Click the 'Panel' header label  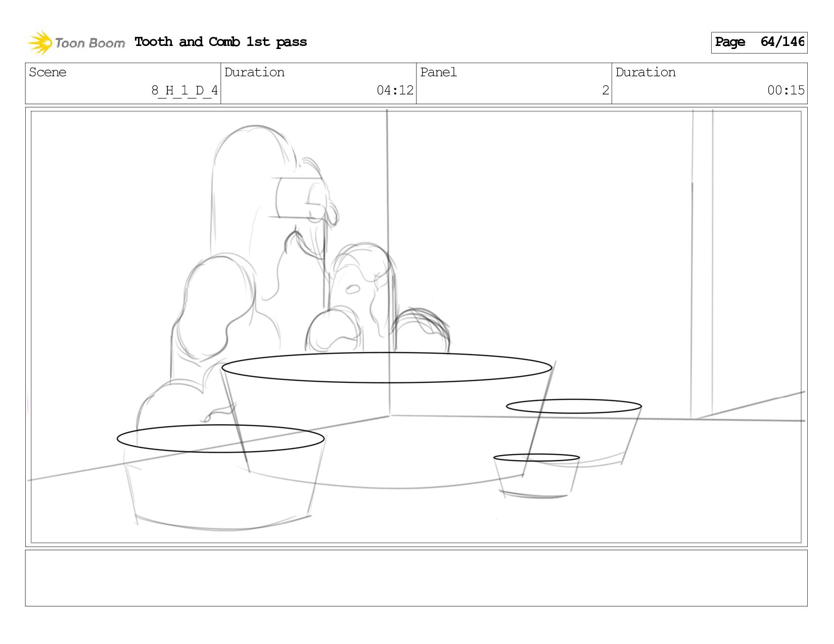point(438,72)
